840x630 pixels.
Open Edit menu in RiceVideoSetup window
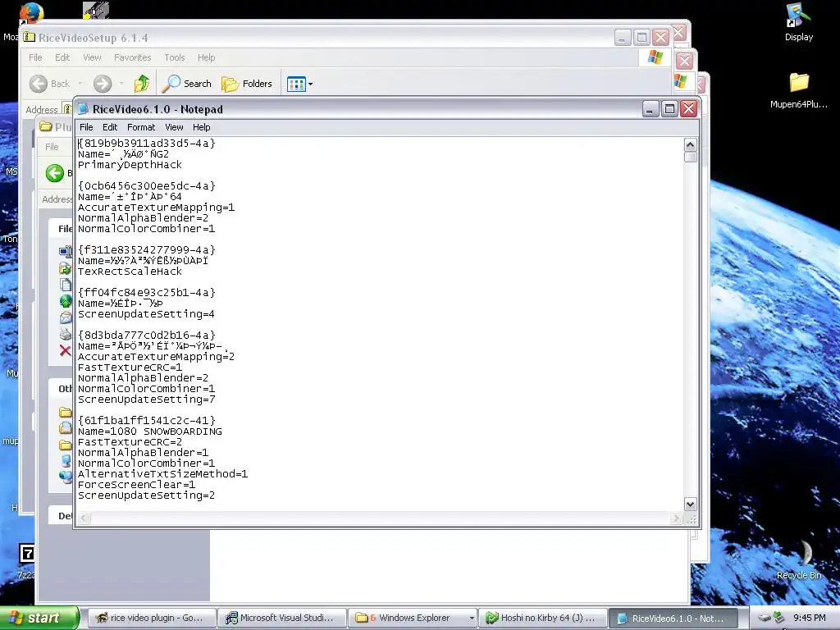(x=62, y=57)
